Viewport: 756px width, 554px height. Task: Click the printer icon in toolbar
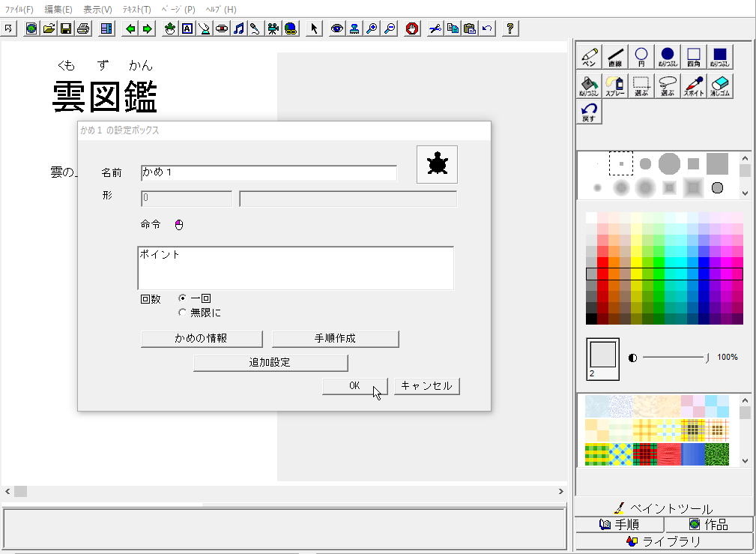(x=82, y=28)
